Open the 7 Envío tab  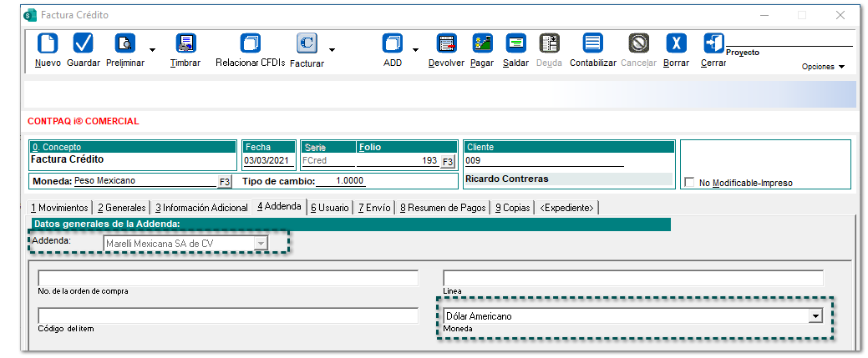click(x=374, y=208)
